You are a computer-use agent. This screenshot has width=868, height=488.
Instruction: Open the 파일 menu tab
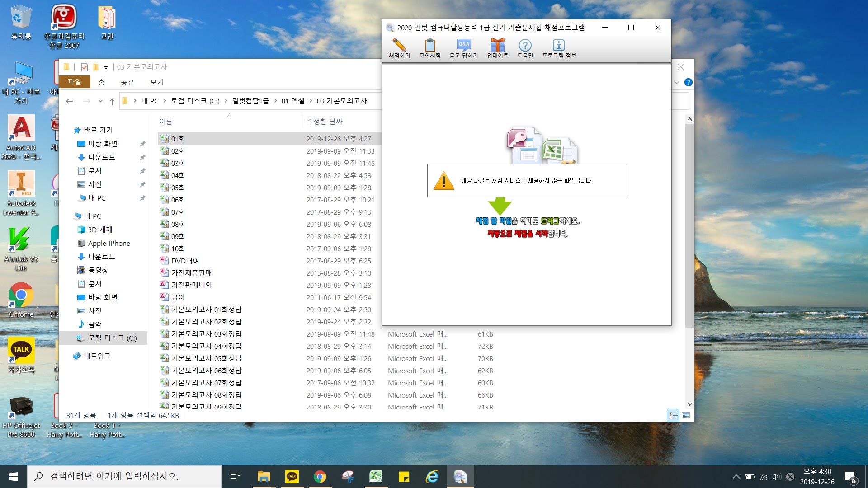(75, 82)
